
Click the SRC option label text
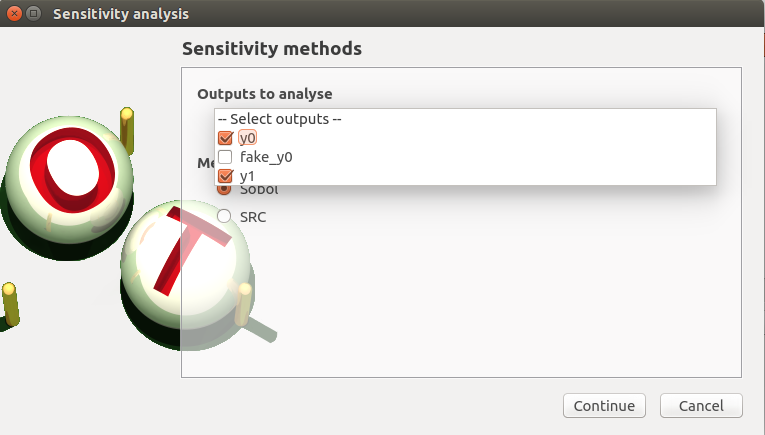point(253,216)
